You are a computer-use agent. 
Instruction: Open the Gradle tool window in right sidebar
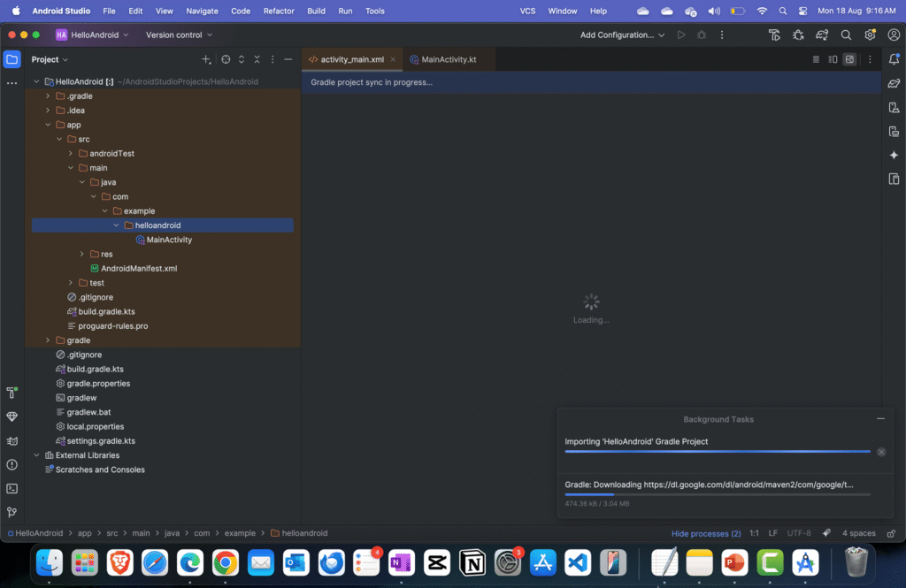(x=894, y=83)
